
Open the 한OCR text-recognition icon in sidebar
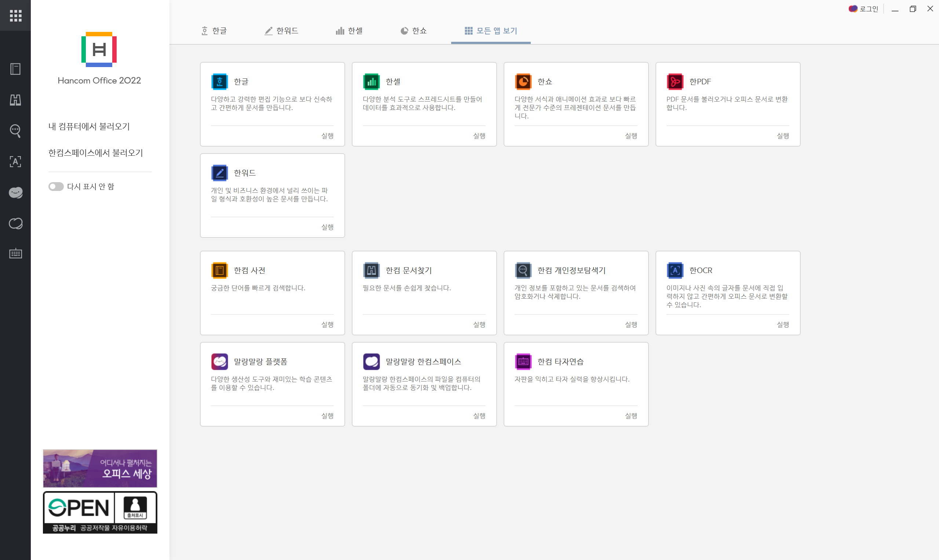point(15,162)
